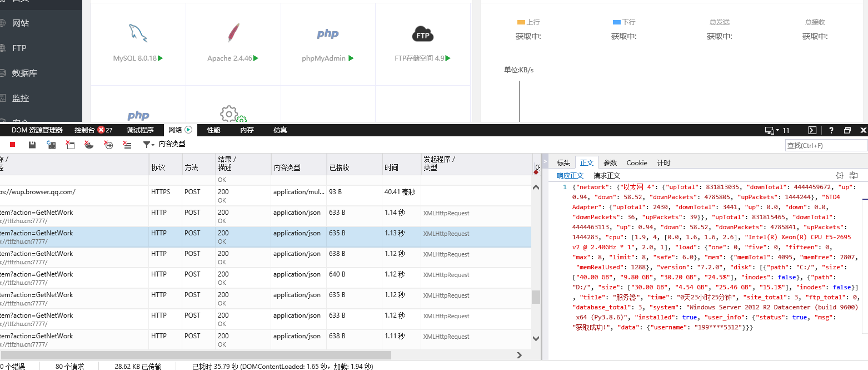Select the wup.browser.qq.com request row

tap(266, 196)
